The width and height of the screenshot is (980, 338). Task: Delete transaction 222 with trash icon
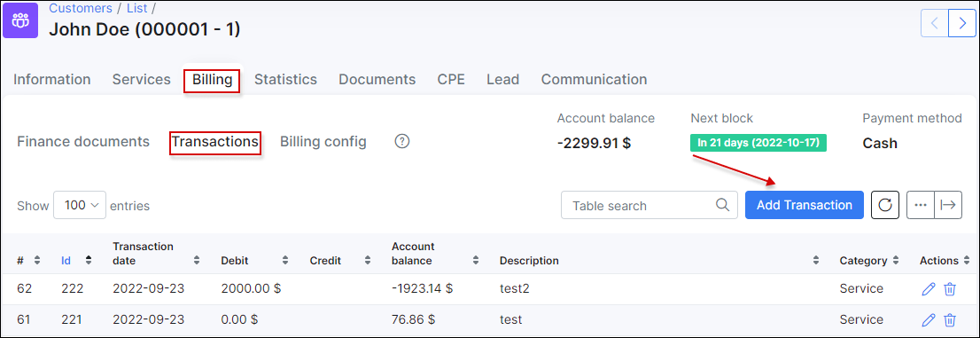coord(949,288)
